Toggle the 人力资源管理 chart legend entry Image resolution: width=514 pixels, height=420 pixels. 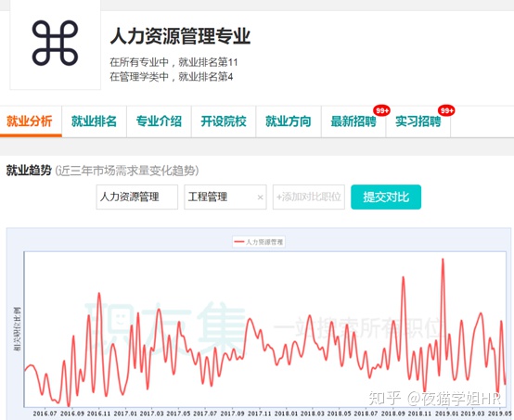tap(259, 242)
